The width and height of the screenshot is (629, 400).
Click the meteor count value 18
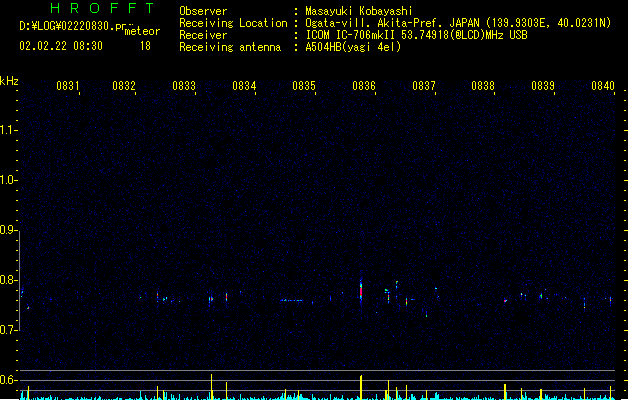(x=145, y=46)
